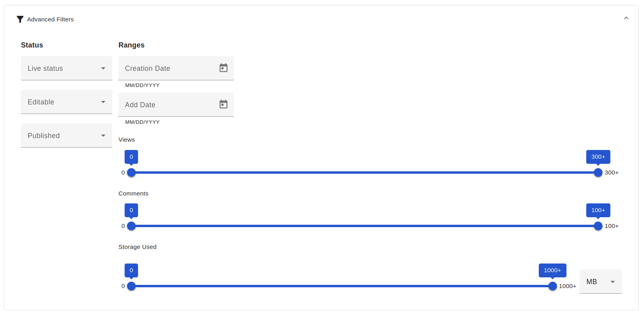This screenshot has height=311, width=644.
Task: Click the Storage Used slider minimum handle
Action: (x=131, y=286)
